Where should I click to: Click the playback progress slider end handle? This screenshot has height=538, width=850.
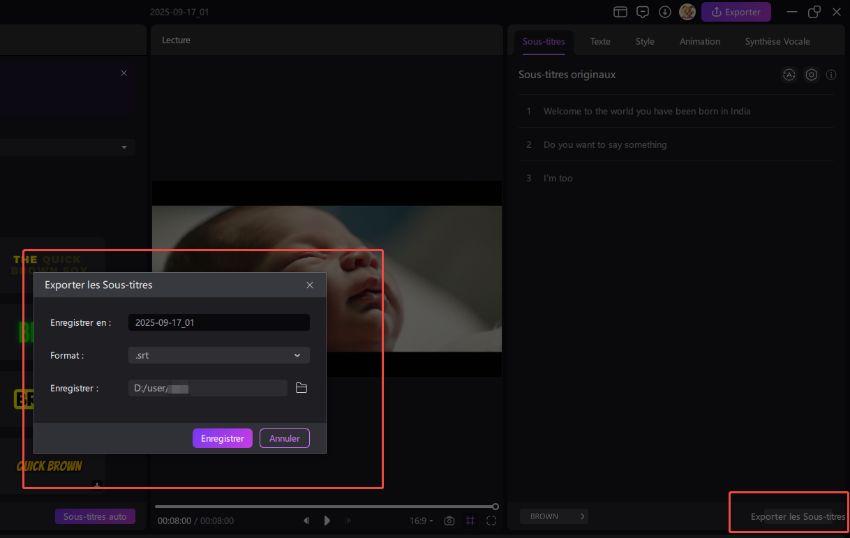click(x=495, y=506)
